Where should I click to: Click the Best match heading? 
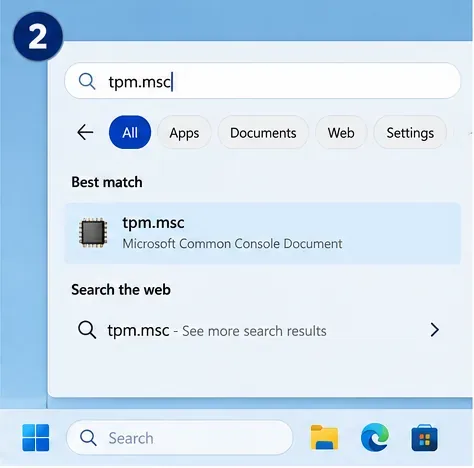click(107, 182)
